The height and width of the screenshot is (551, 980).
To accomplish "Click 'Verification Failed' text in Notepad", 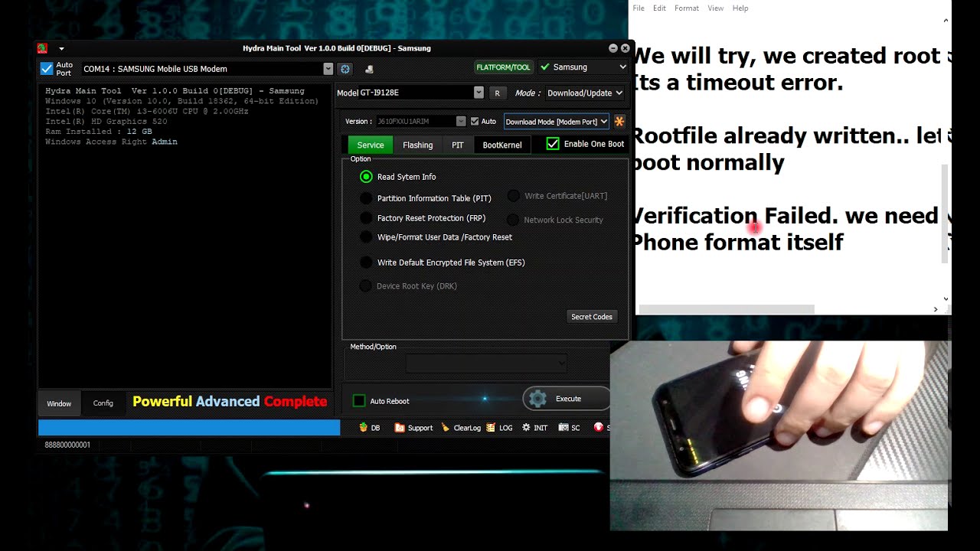I will click(733, 216).
